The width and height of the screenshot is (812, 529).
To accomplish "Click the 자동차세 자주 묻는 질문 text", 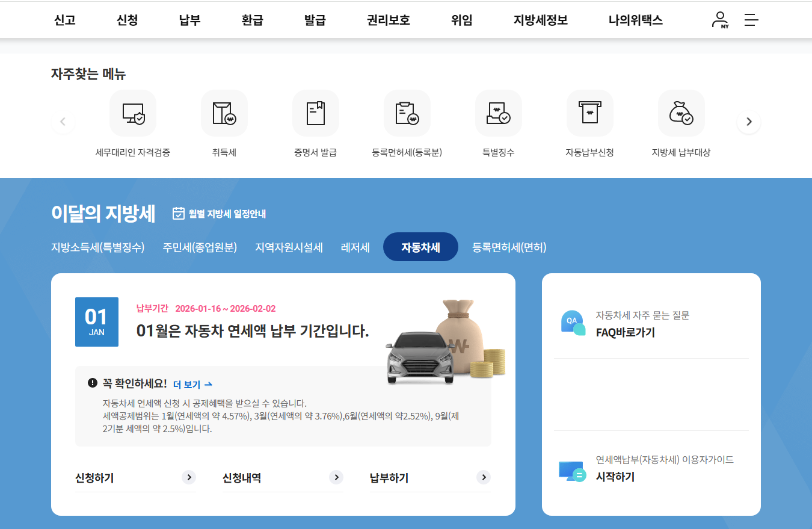I will point(642,315).
